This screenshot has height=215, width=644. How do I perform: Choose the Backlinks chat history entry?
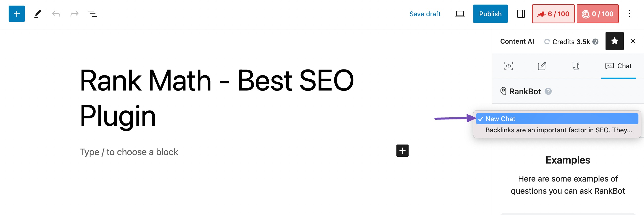[x=559, y=130]
